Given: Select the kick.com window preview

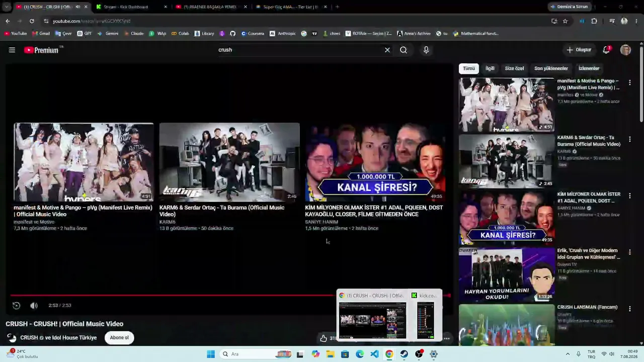Looking at the screenshot, I should pos(425,315).
